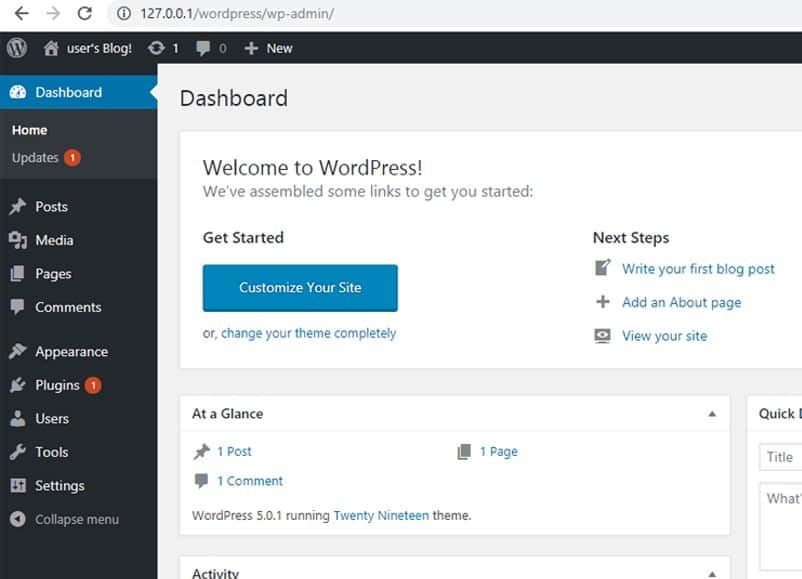Viewport: 802px width, 579px height.
Task: Open the Updates submenu item
Action: pyautogui.click(x=35, y=158)
